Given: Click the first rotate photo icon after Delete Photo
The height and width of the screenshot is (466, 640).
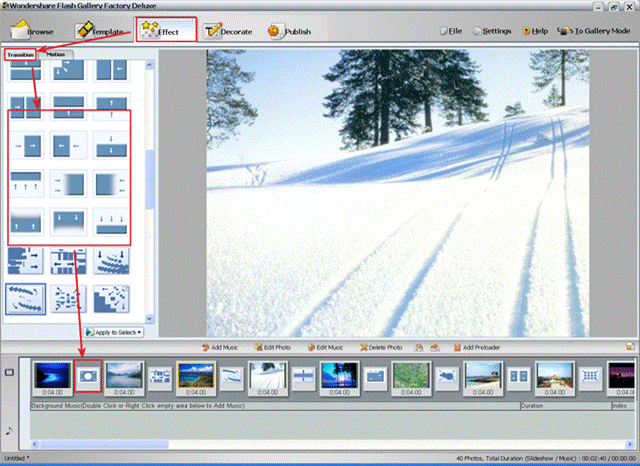Looking at the screenshot, I should click(419, 347).
